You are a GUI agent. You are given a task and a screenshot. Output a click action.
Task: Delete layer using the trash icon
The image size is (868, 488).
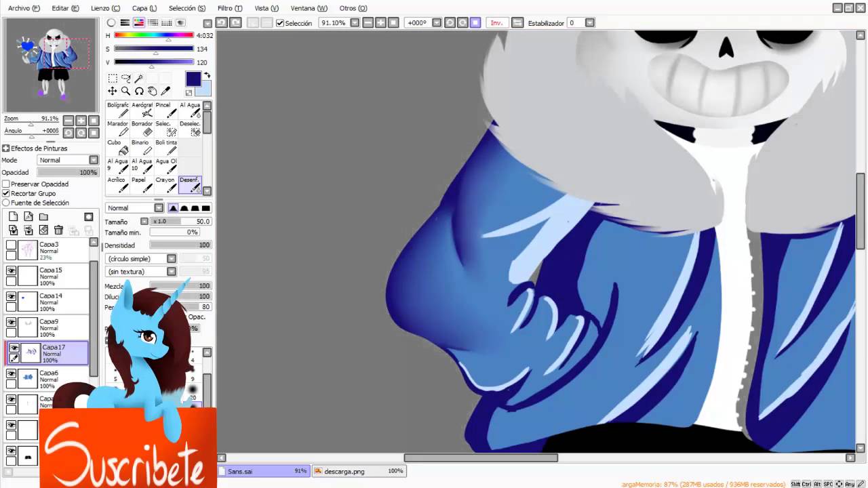58,230
